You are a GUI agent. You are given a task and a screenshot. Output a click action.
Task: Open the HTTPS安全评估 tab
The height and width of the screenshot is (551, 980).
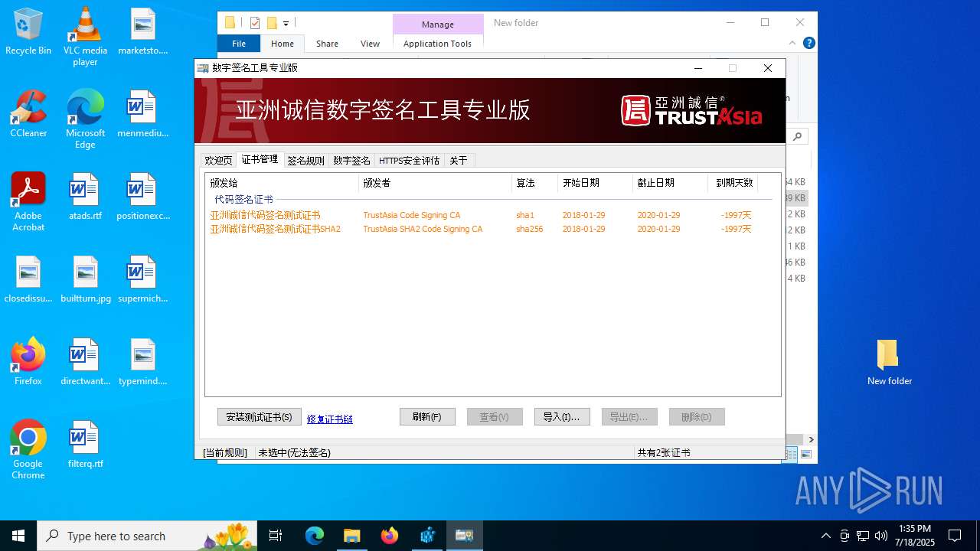(409, 160)
